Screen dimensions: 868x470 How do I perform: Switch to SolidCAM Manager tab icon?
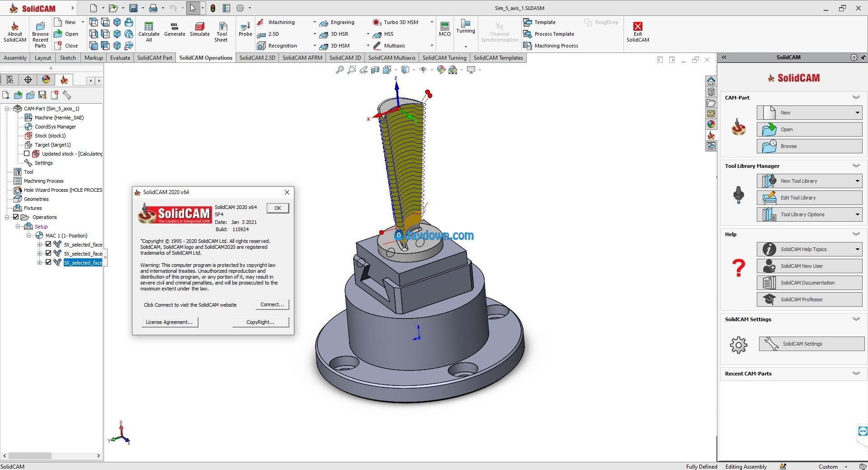point(64,80)
